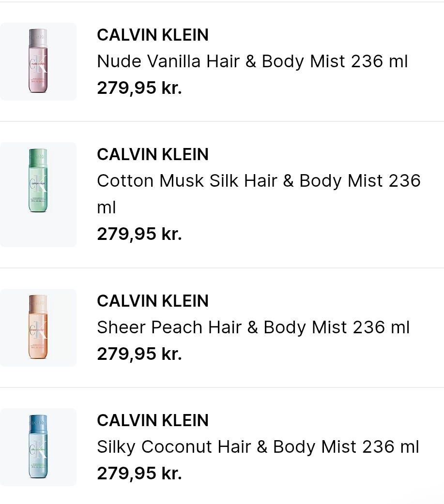Image resolution: width=444 pixels, height=504 pixels.
Task: Click the 279,95 kr. price of Cotton Musk Silk
Action: (x=139, y=234)
